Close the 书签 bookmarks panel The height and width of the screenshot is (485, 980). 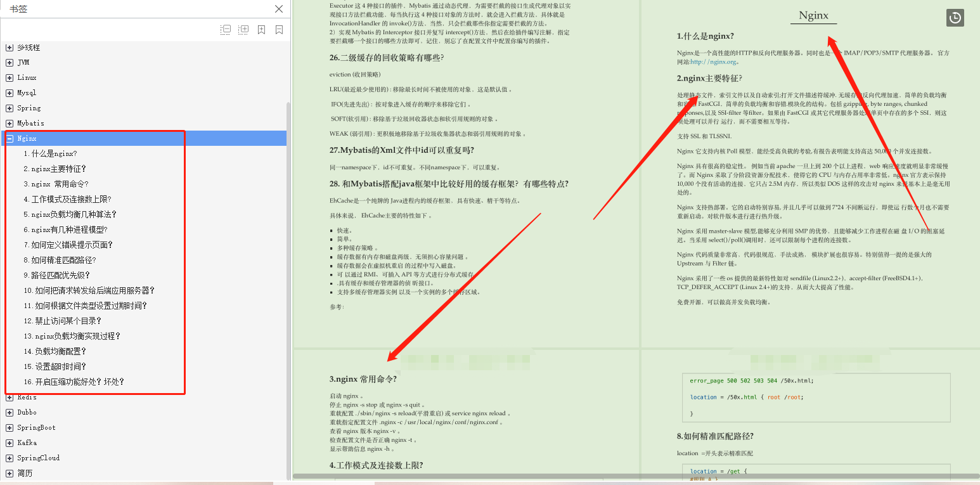point(279,9)
